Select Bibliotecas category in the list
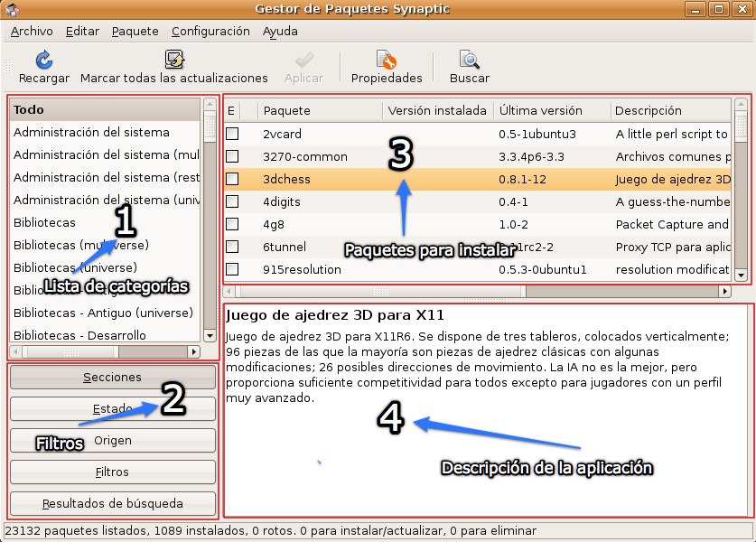 coord(45,222)
